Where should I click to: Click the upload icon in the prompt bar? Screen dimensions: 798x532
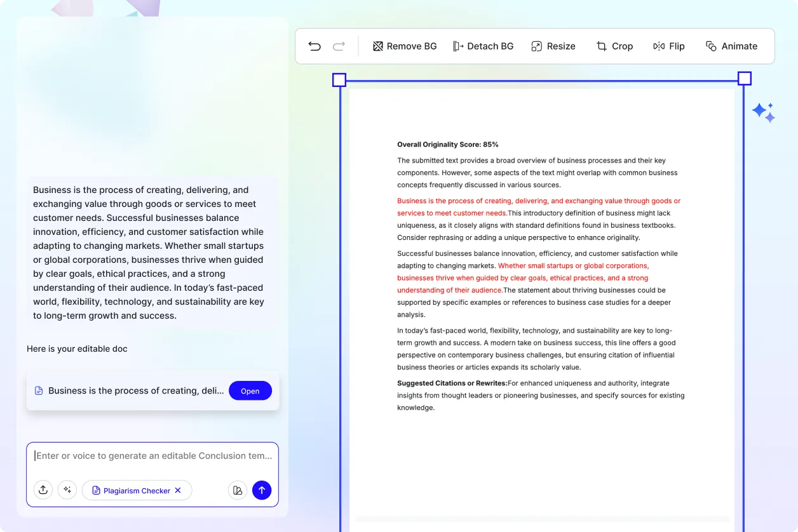pyautogui.click(x=43, y=489)
